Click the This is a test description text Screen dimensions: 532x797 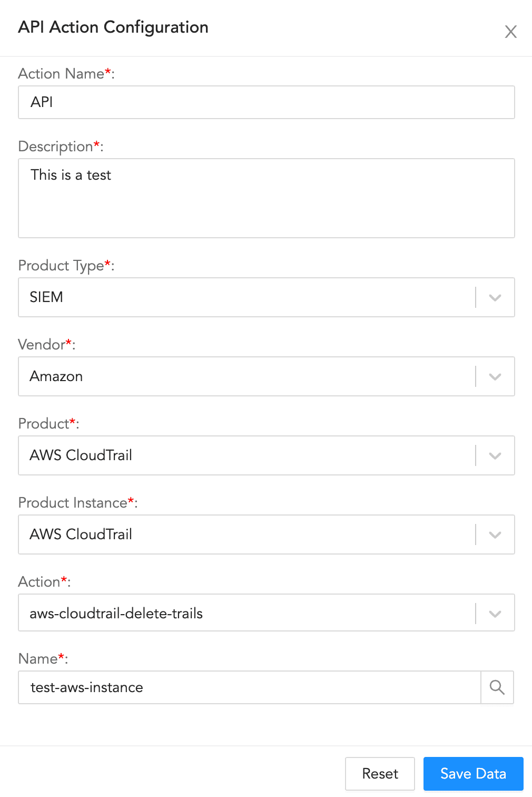[x=71, y=175]
